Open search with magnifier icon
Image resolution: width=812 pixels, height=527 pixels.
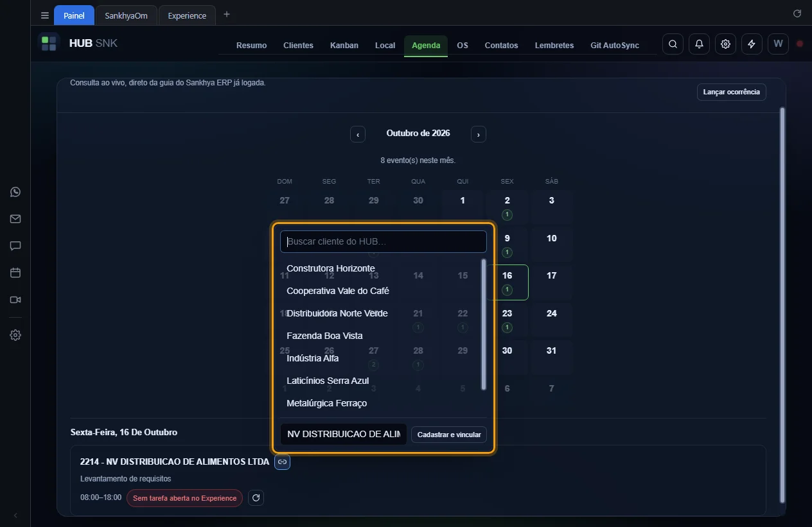(673, 44)
